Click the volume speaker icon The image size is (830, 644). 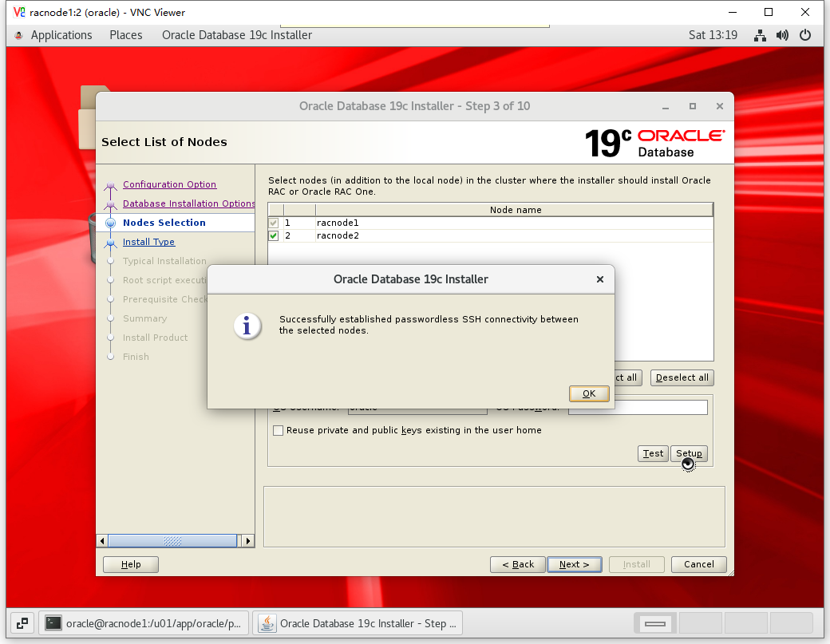(782, 35)
